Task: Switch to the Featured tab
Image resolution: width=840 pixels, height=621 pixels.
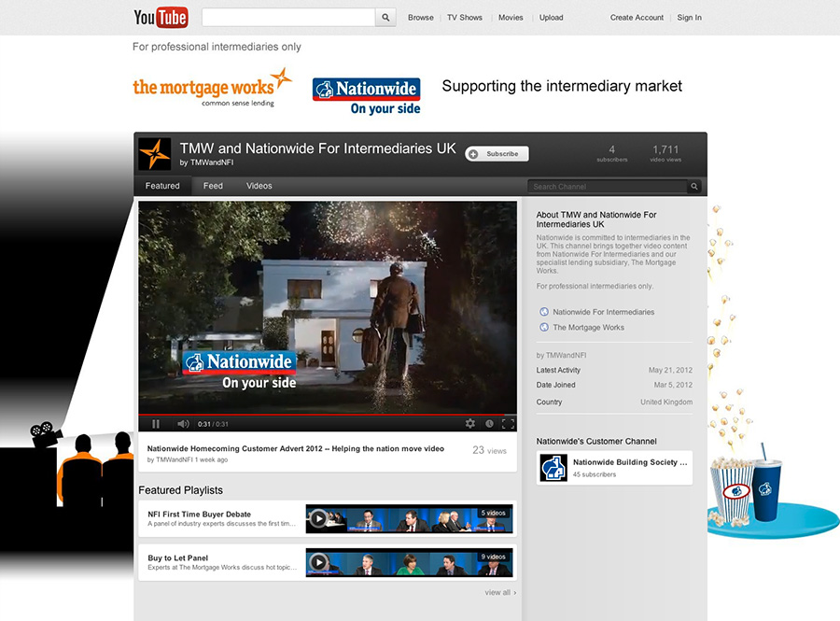Action: pyautogui.click(x=162, y=186)
